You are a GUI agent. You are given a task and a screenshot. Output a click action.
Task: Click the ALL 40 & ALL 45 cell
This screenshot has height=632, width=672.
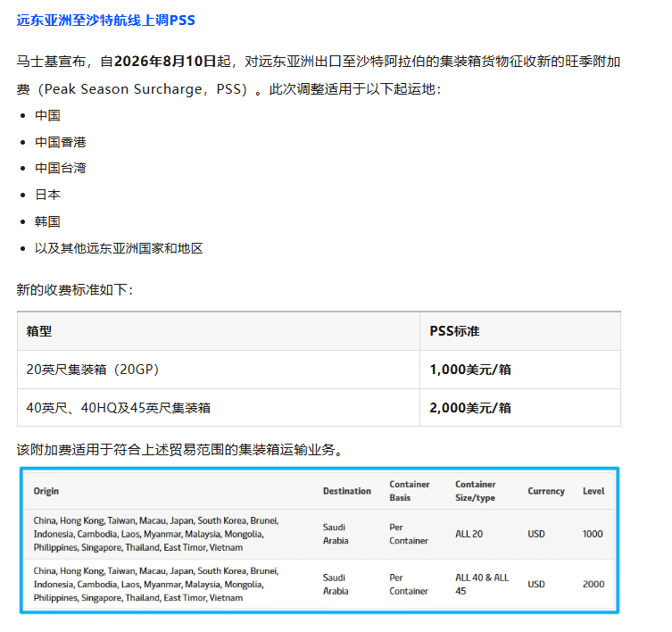[x=482, y=584]
